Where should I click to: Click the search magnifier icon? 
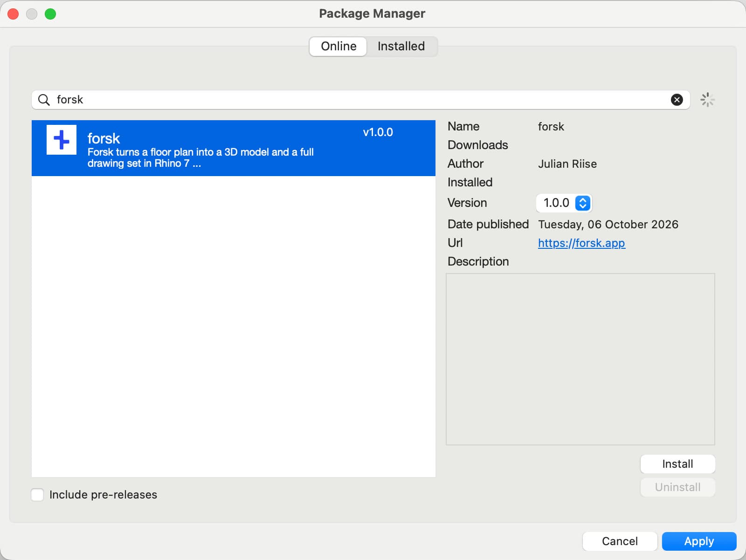click(44, 100)
